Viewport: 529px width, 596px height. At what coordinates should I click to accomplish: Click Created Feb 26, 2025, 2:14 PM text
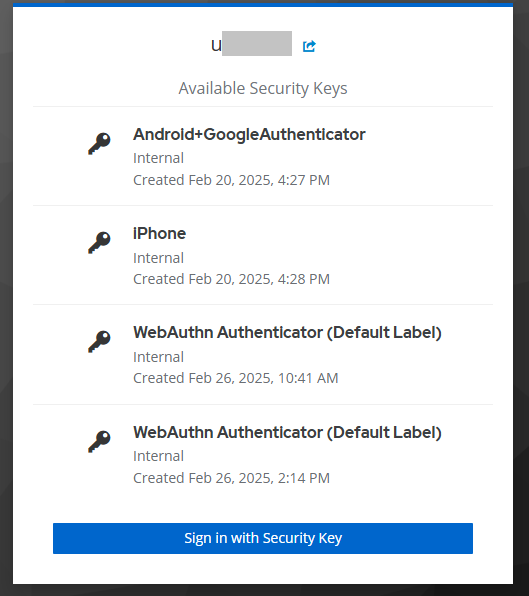(231, 478)
